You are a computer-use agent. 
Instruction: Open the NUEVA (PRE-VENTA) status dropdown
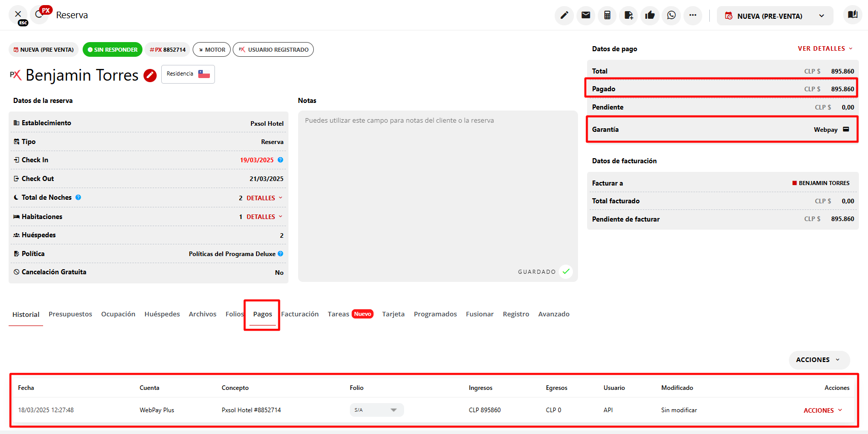pos(775,16)
